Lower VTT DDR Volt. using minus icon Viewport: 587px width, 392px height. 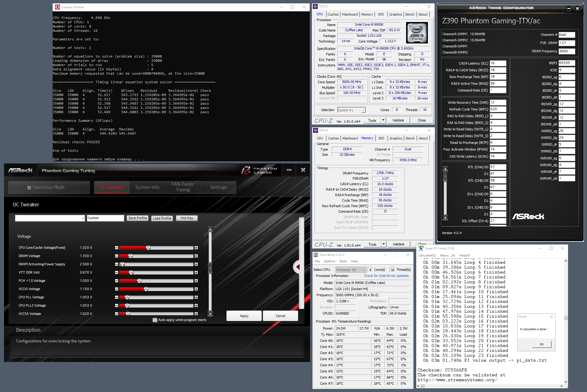pyautogui.click(x=116, y=272)
